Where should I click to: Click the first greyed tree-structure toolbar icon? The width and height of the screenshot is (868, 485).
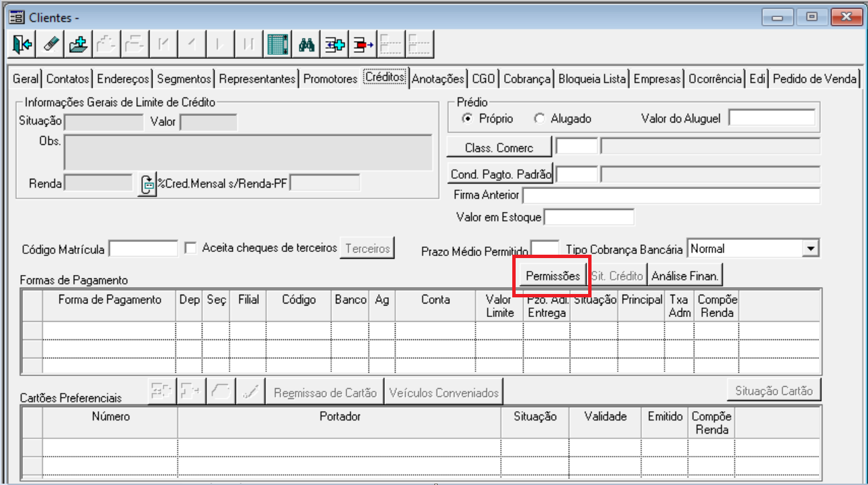pos(392,45)
